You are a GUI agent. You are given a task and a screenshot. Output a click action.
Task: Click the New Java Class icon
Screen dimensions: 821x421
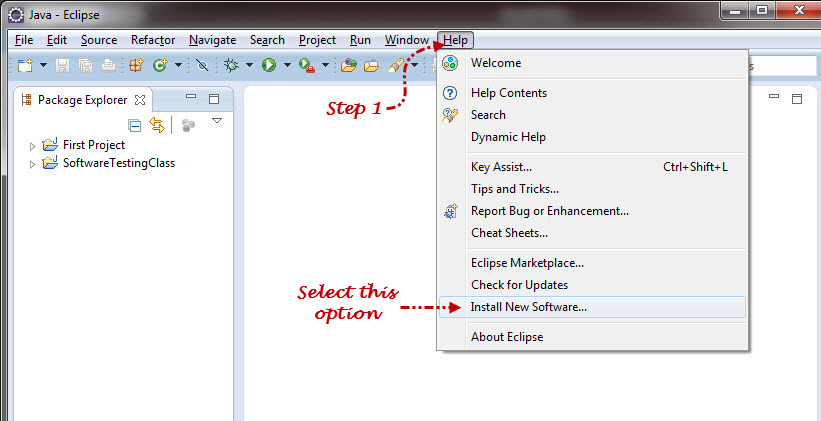[160, 65]
